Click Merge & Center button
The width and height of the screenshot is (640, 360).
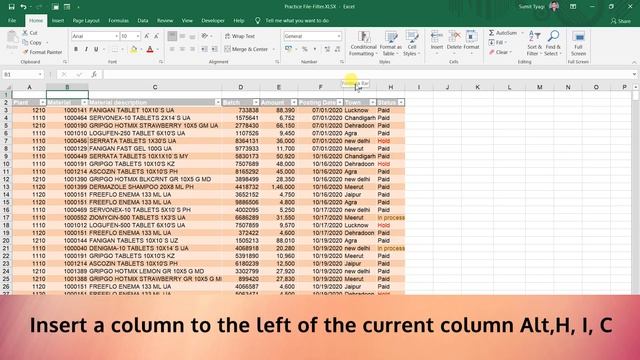tap(246, 49)
